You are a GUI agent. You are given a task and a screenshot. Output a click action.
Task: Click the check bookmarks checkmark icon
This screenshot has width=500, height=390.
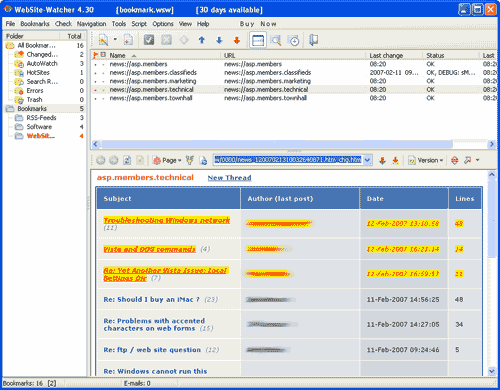(149, 40)
